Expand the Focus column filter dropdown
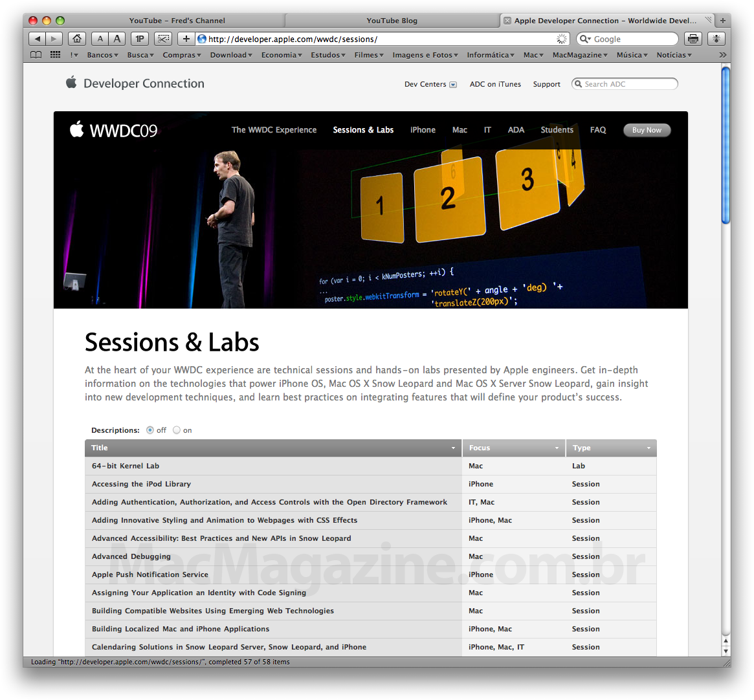This screenshot has height=700, width=754. [557, 448]
